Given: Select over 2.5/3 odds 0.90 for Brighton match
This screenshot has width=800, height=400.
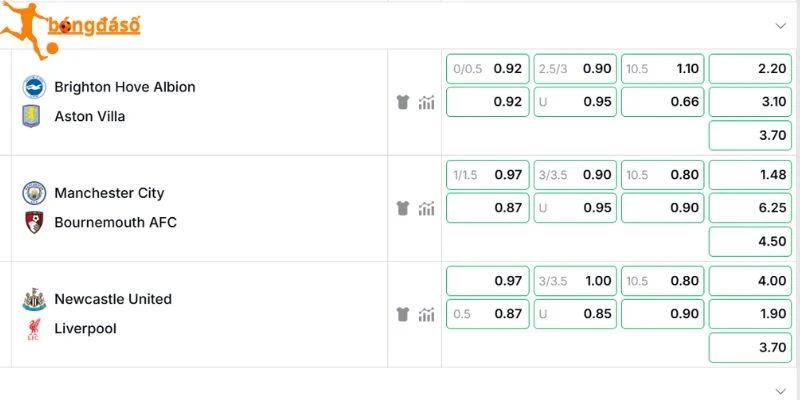Looking at the screenshot, I should click(x=576, y=69).
